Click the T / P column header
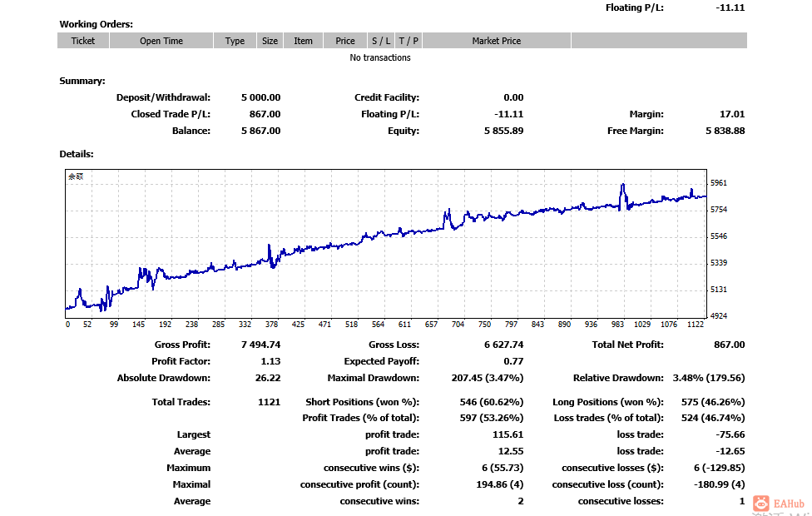Image resolution: width=812 pixels, height=516 pixels. click(408, 41)
